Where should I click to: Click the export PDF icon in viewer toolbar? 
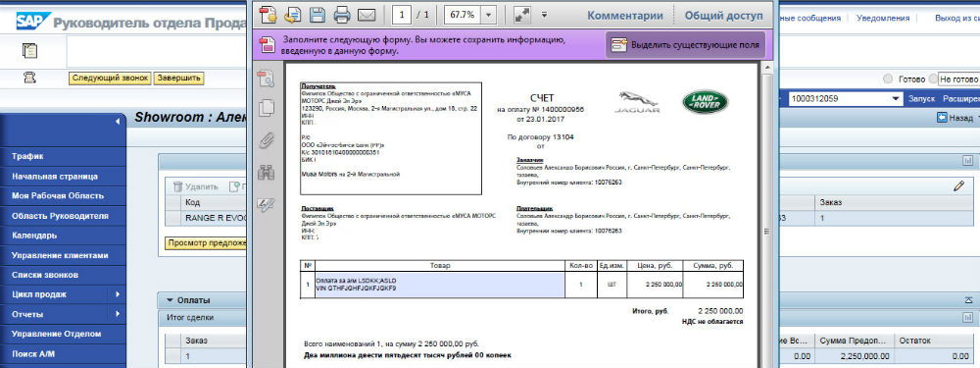pos(269,14)
